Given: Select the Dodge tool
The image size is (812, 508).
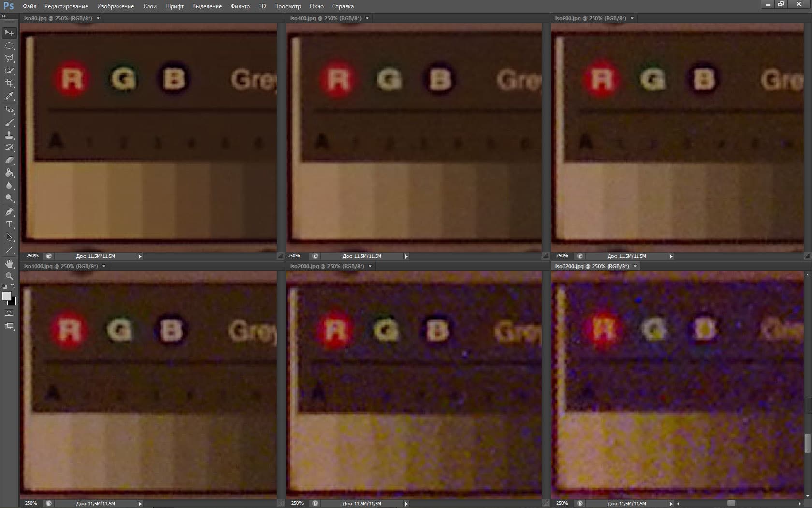Looking at the screenshot, I should (9, 198).
